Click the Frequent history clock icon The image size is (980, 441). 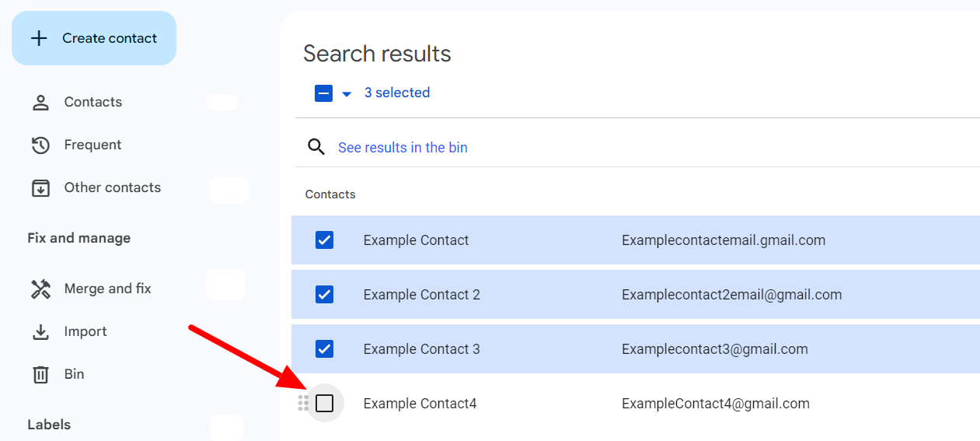(40, 145)
